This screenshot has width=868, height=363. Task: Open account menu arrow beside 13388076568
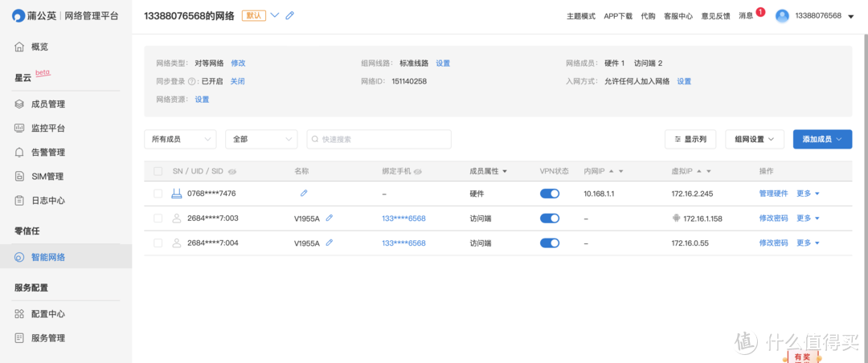[x=851, y=17]
